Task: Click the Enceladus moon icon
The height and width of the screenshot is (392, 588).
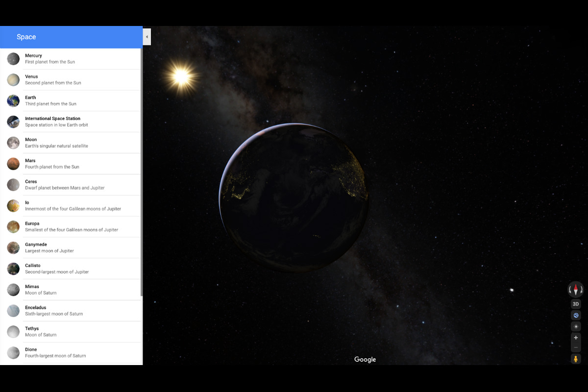Action: click(x=13, y=311)
